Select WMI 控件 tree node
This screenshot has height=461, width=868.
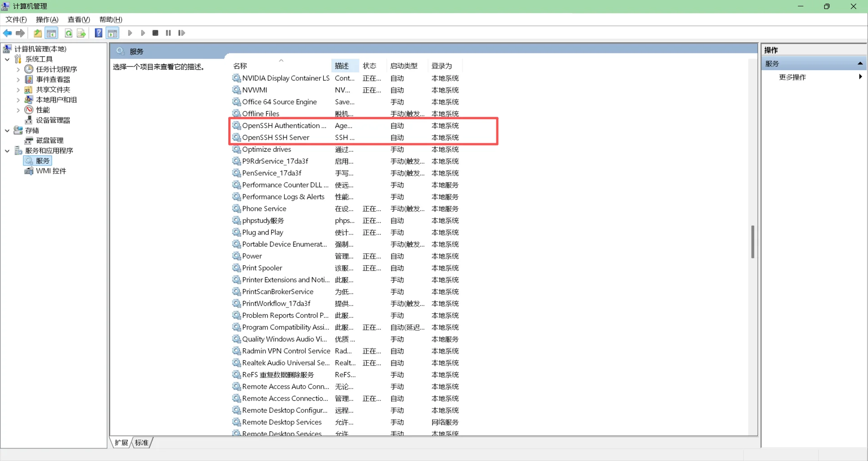51,171
